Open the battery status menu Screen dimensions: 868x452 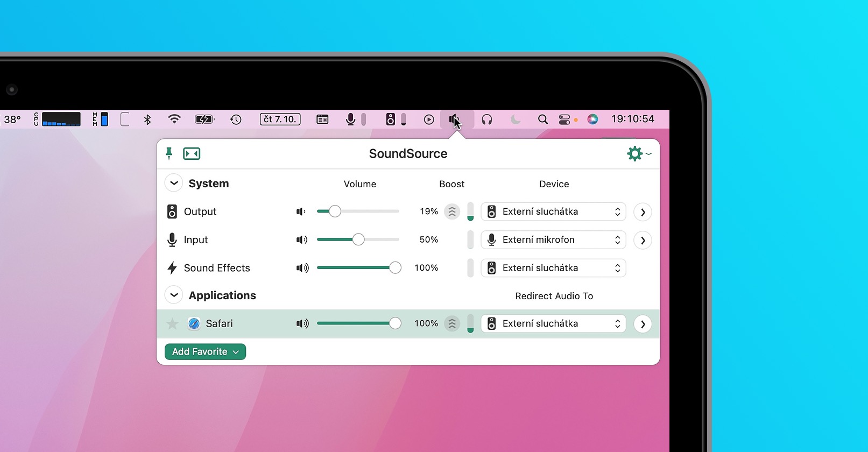click(204, 119)
